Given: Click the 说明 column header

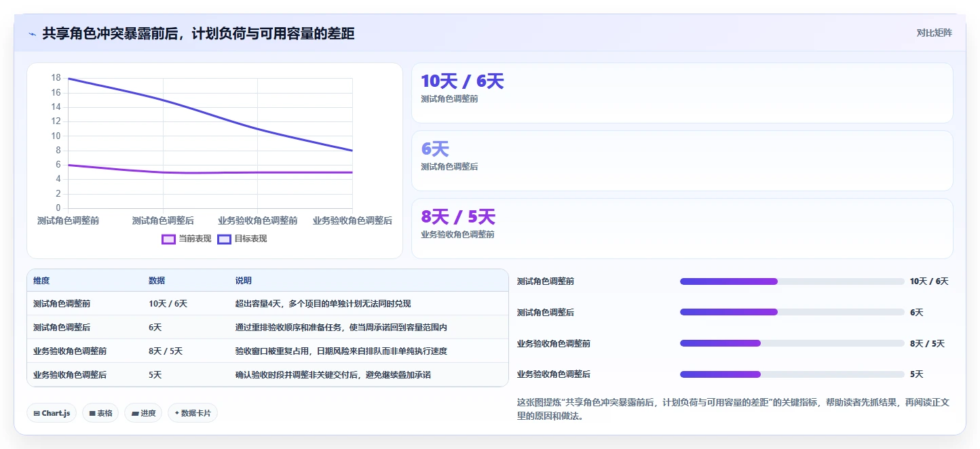Looking at the screenshot, I should click(x=244, y=281).
